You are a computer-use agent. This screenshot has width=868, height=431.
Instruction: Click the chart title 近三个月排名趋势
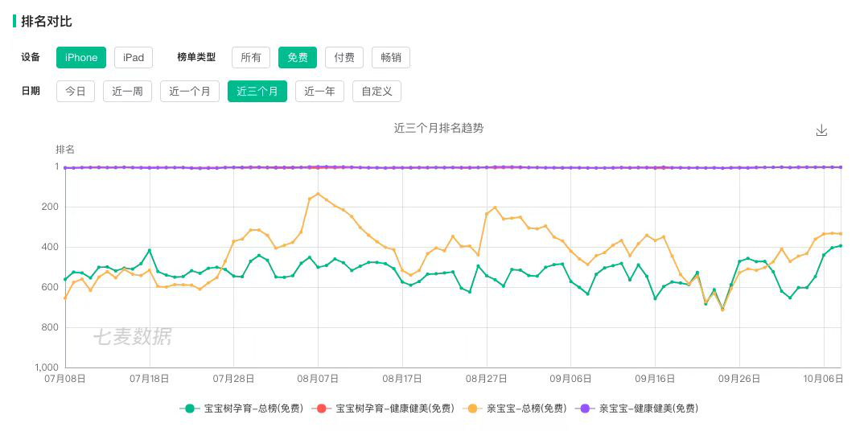439,128
